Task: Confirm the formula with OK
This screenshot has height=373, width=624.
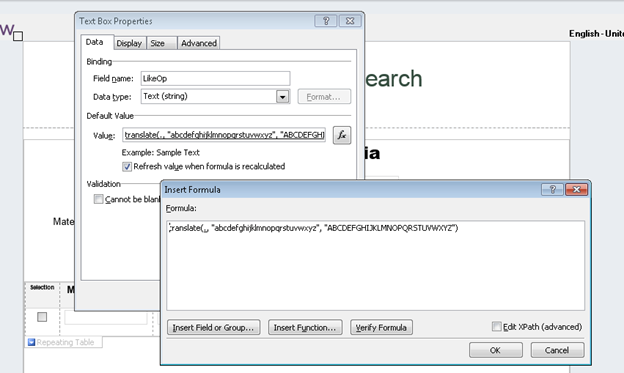Action: pyautogui.click(x=495, y=350)
